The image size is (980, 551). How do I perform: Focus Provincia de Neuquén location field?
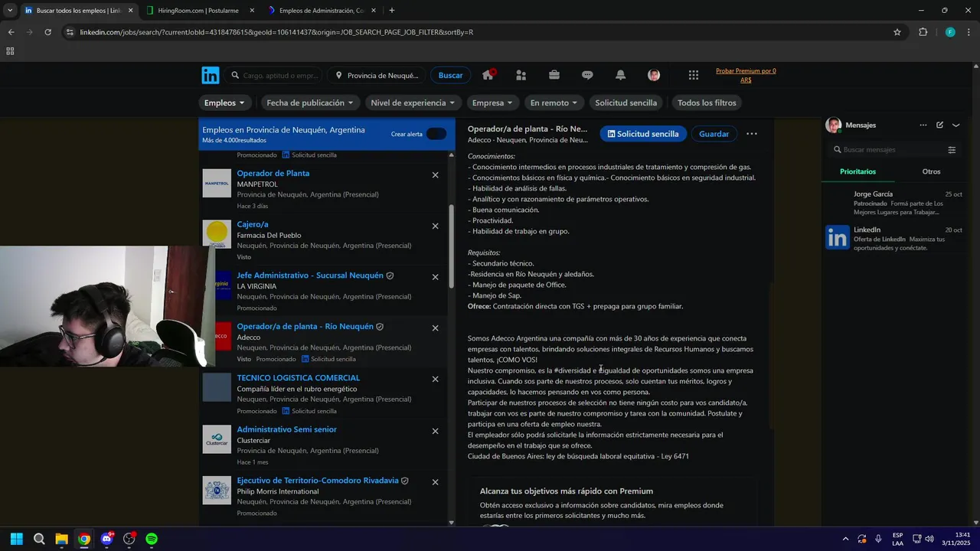(377, 76)
